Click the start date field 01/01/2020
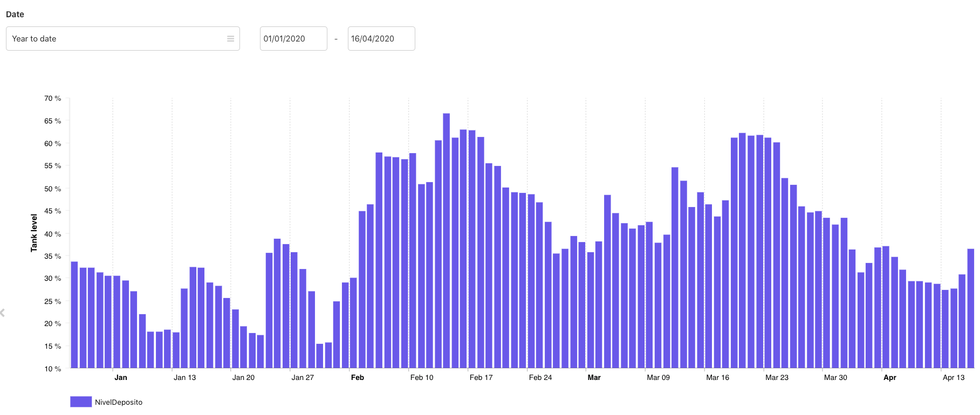This screenshot has height=415, width=980. tap(293, 39)
